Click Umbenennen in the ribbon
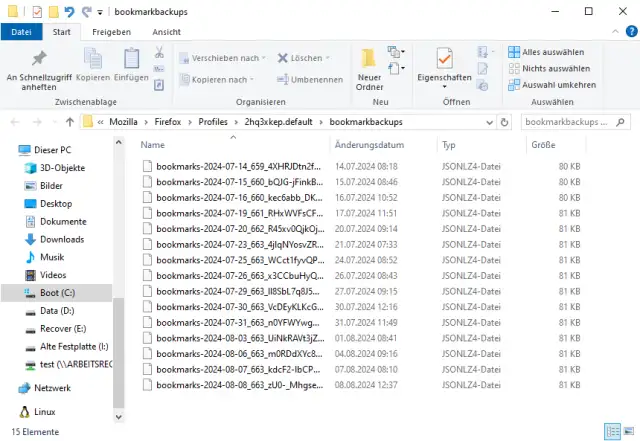This screenshot has width=640, height=441. (309, 80)
